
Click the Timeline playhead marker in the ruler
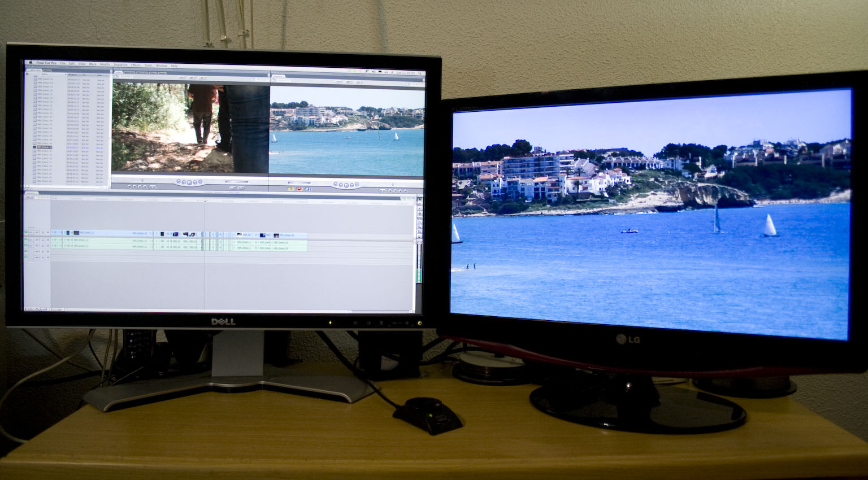point(205,200)
